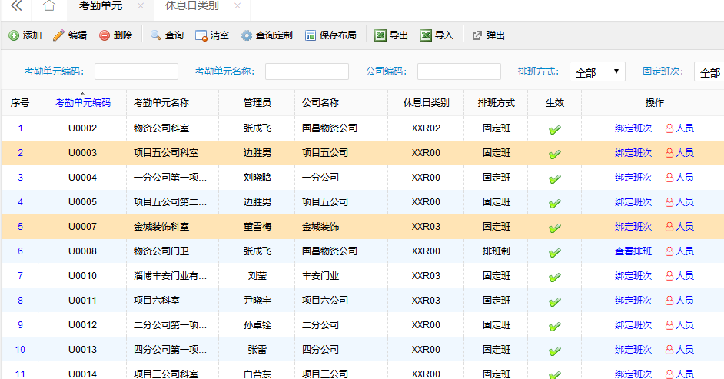
Task: Switch to the 考勤单元 tab
Action: coord(100,6)
